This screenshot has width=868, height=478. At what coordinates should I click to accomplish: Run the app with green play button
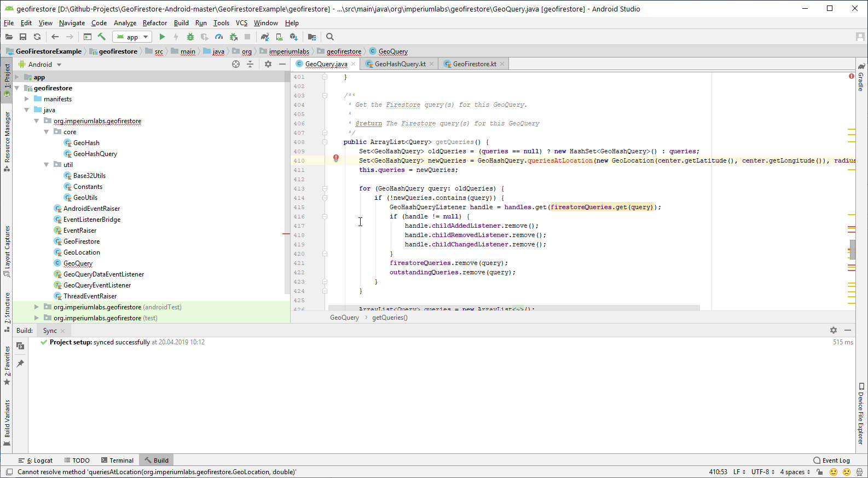pos(162,37)
